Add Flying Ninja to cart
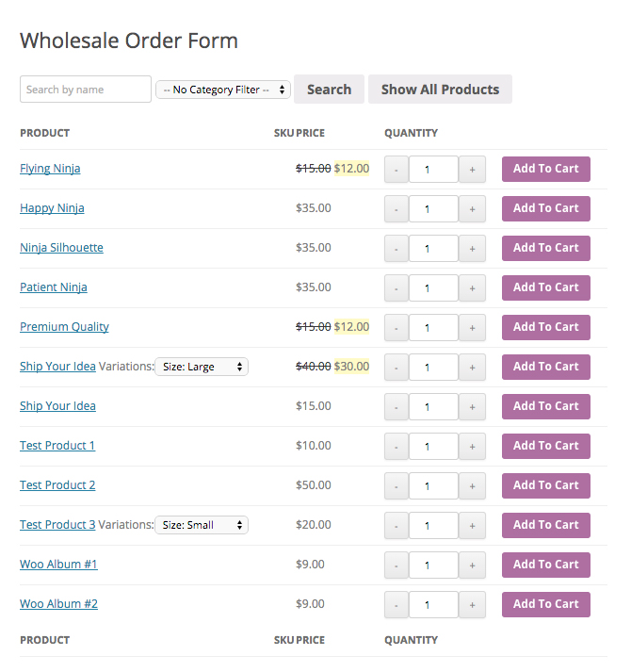The image size is (631, 672). (545, 169)
